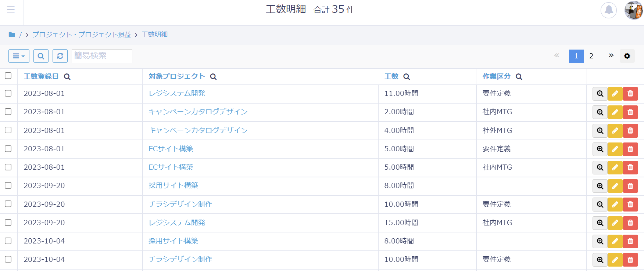Go to page 2

(x=591, y=56)
